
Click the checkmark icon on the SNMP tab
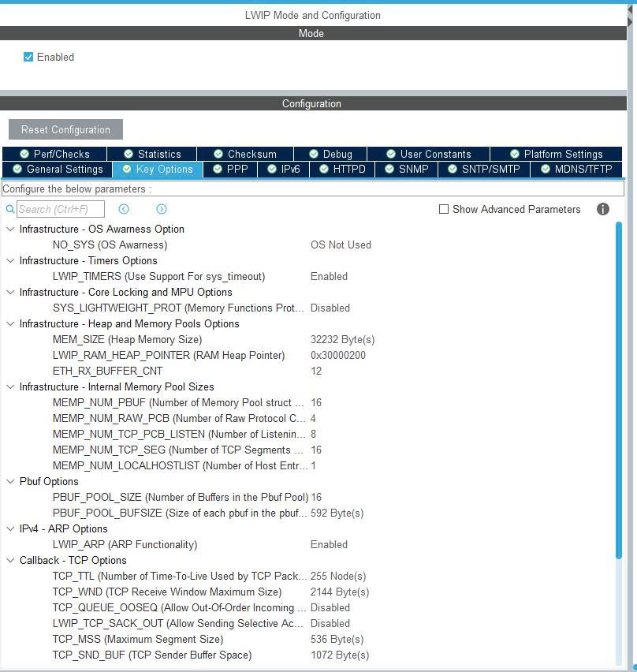pyautogui.click(x=389, y=169)
